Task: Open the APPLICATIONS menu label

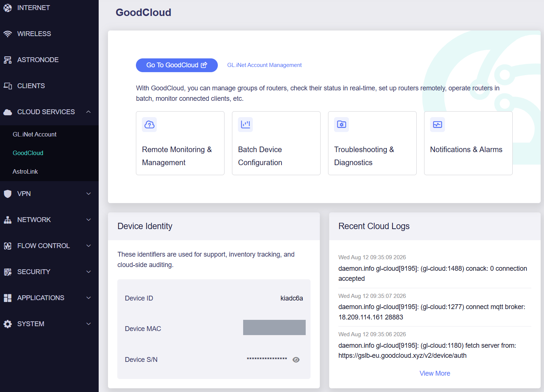Action: click(41, 298)
